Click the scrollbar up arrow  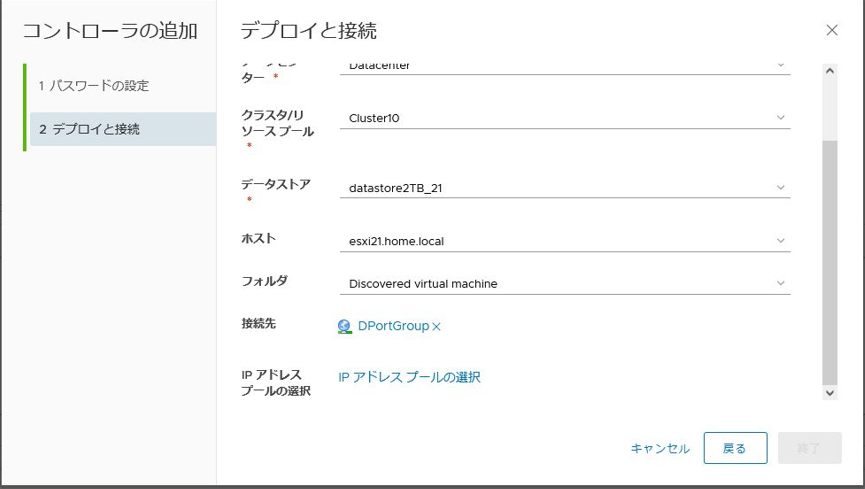(830, 71)
